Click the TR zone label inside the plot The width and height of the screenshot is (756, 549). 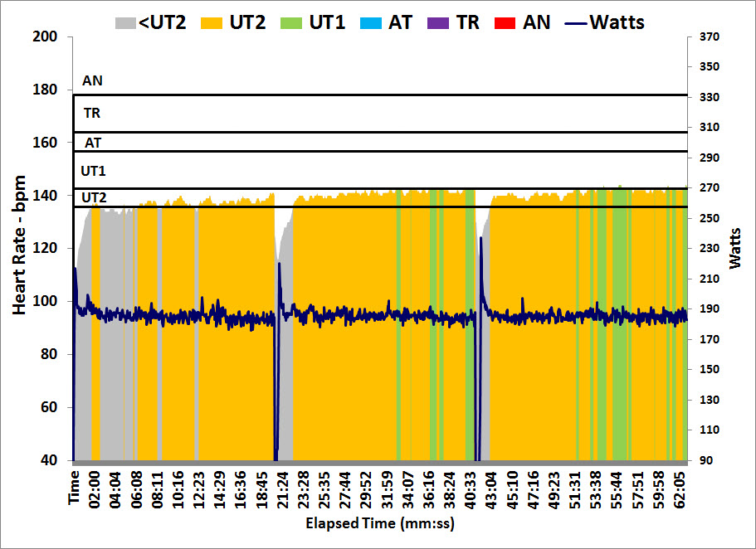point(92,111)
